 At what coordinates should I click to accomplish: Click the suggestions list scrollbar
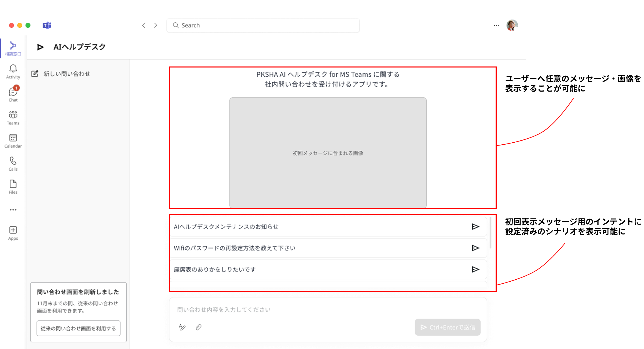pyautogui.click(x=491, y=233)
